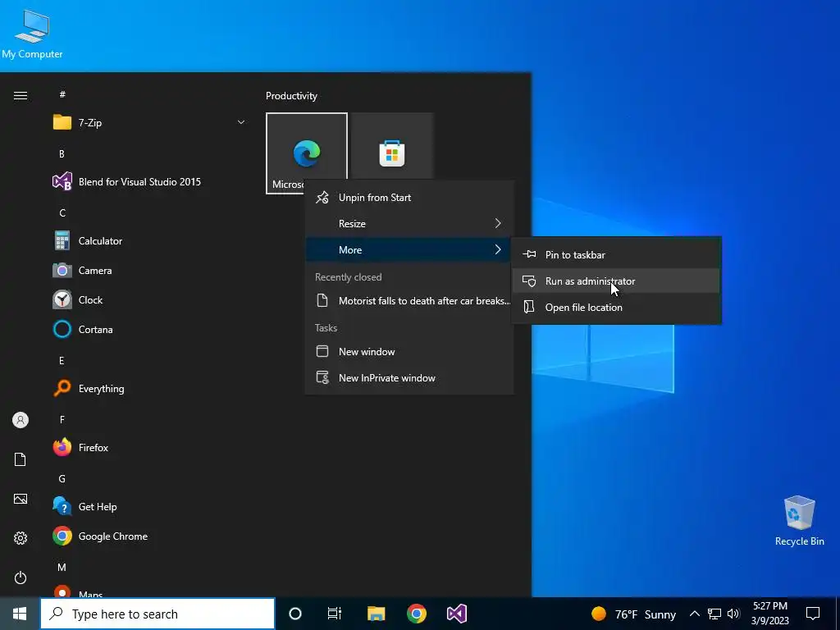
Task: Show hidden system tray icons
Action: click(694, 614)
